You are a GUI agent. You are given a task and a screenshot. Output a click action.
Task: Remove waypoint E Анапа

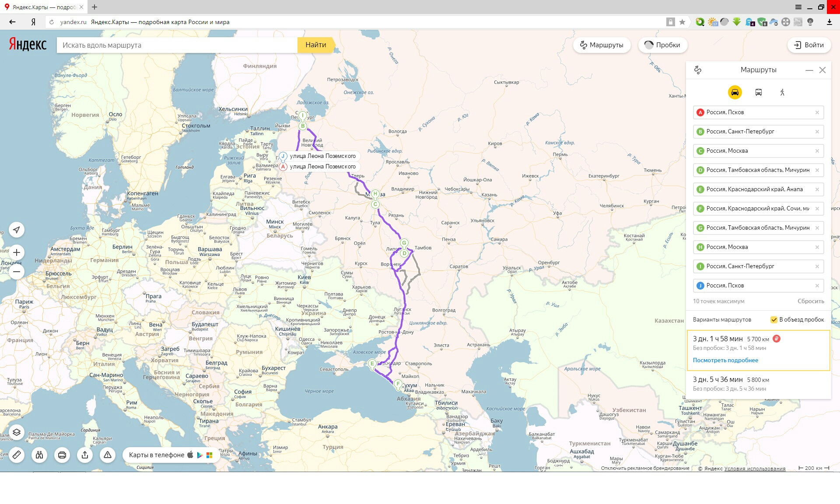click(x=817, y=189)
